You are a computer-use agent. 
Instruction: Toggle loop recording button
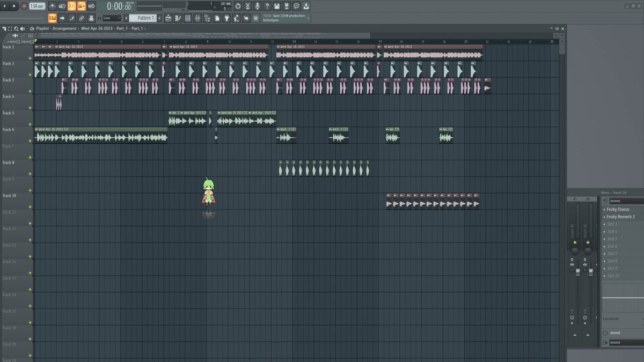91,6
